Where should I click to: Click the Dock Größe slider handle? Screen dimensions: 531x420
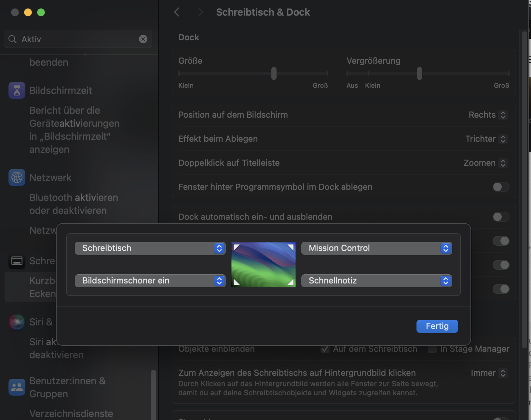click(x=274, y=73)
